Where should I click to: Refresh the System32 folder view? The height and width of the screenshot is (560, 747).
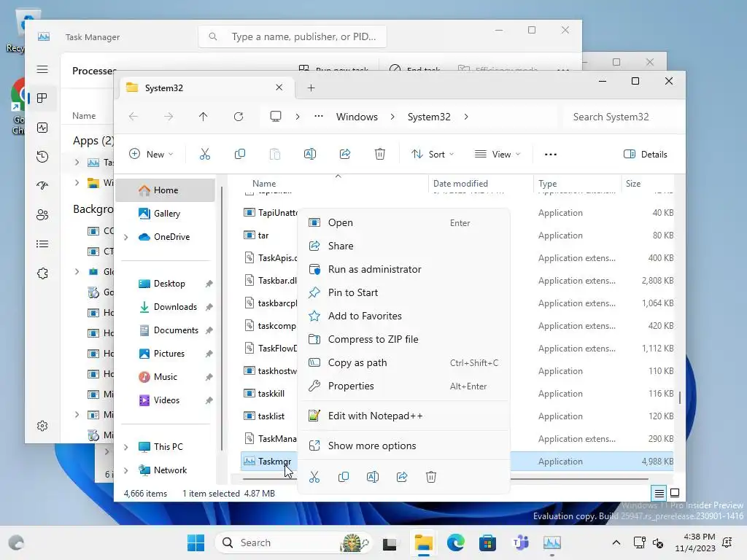pyautogui.click(x=239, y=117)
